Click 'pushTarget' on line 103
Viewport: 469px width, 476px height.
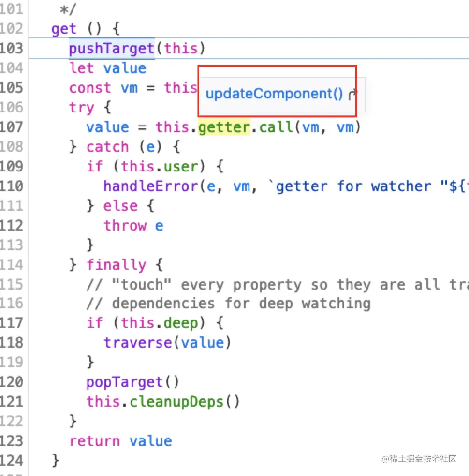pyautogui.click(x=112, y=49)
